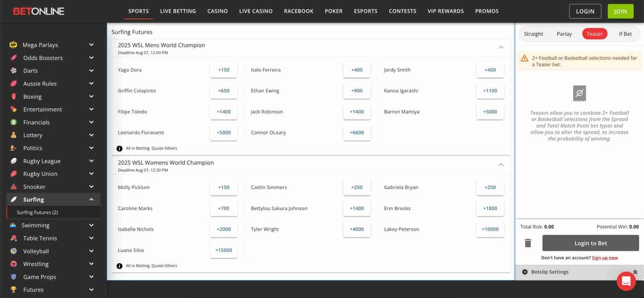Go to the Casino menu item

click(218, 11)
